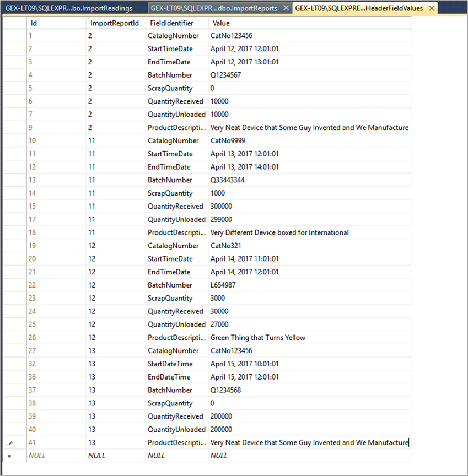Screen dimensions: 468x476
Task: Click the ProductDescripti... cell in row 9
Action: 177,127
